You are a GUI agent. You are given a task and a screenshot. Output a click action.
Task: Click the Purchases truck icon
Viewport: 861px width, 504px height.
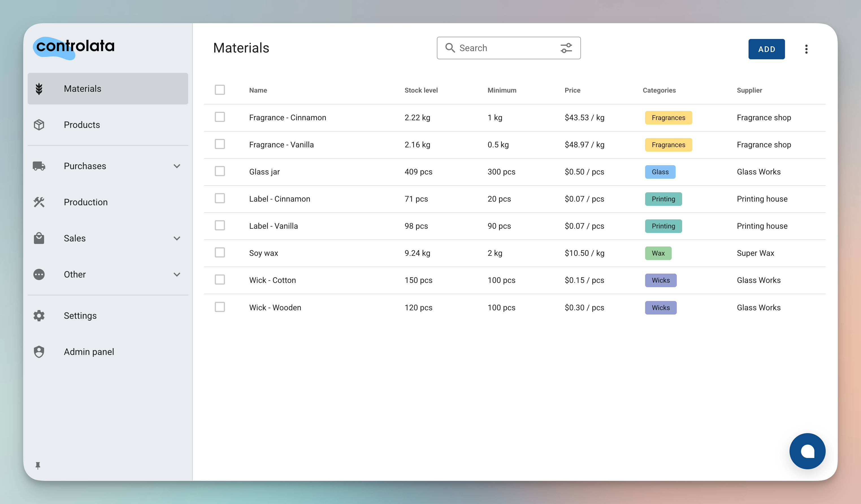click(39, 166)
